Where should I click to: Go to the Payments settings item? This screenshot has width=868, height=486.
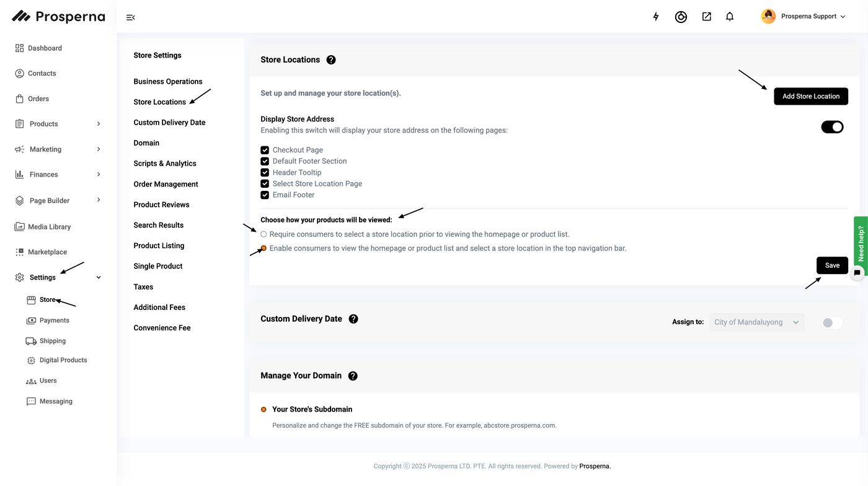point(54,320)
